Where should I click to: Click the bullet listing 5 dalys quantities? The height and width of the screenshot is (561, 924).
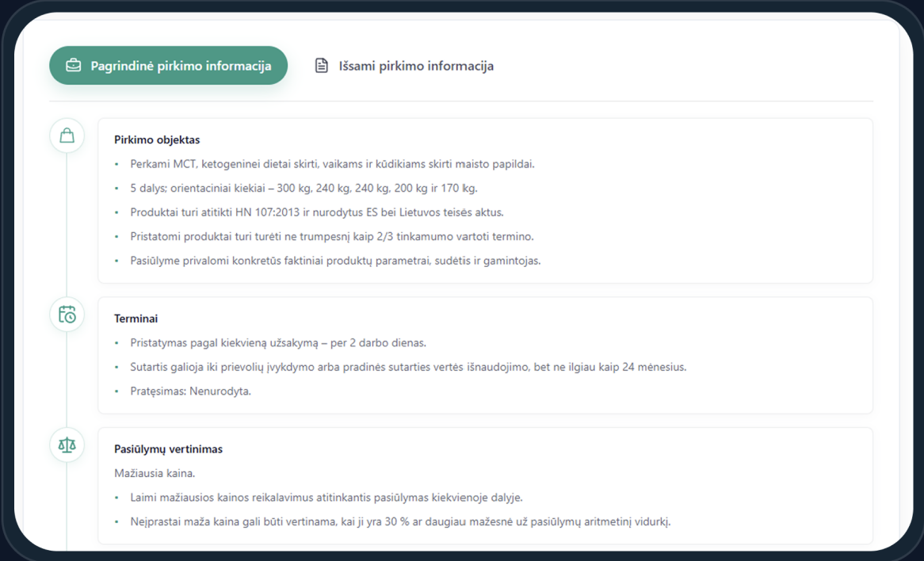click(304, 188)
